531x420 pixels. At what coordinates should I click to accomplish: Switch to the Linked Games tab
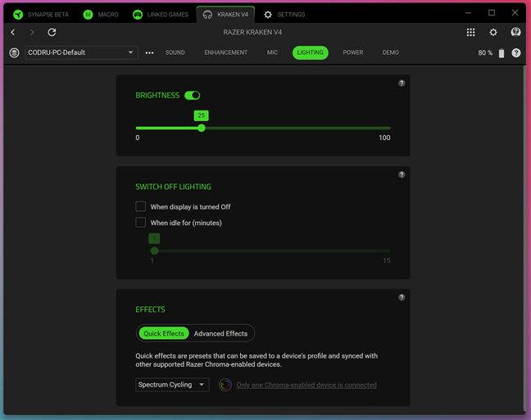coord(161,15)
